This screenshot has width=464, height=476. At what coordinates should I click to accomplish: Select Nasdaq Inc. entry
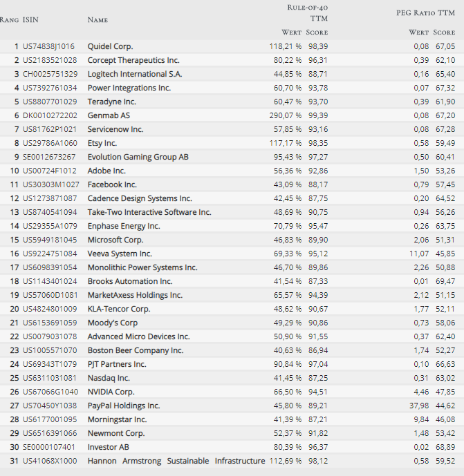click(109, 378)
